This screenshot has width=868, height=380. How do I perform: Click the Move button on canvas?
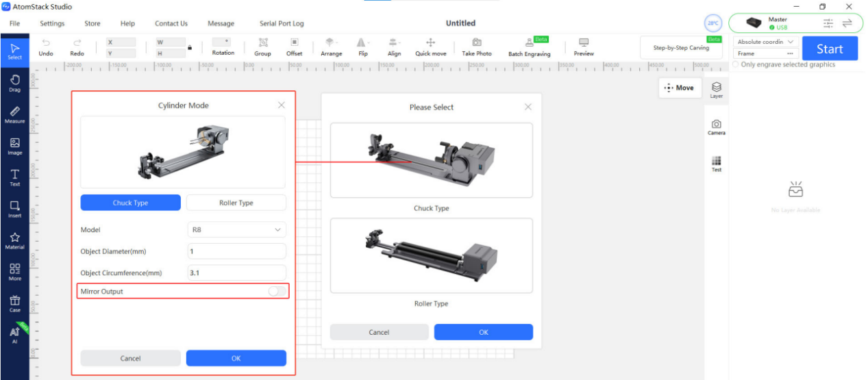(x=680, y=88)
